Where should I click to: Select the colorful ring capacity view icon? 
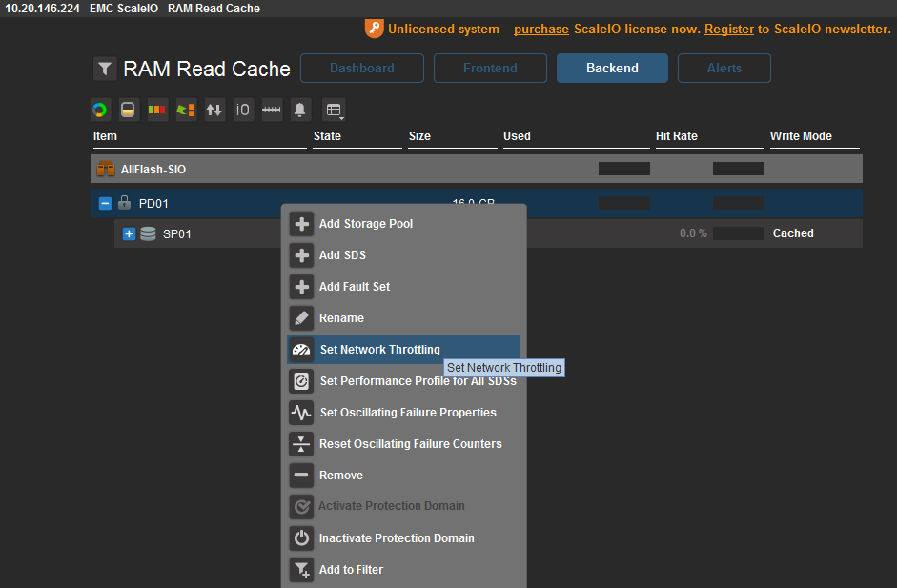coord(99,110)
